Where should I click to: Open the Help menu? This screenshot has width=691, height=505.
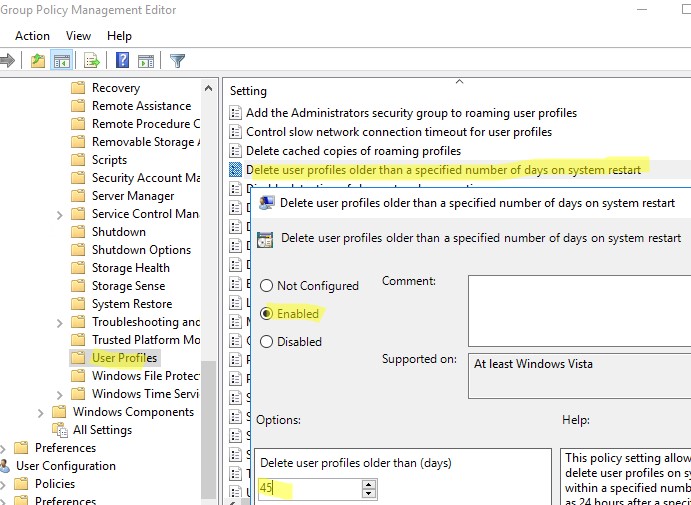(x=119, y=36)
